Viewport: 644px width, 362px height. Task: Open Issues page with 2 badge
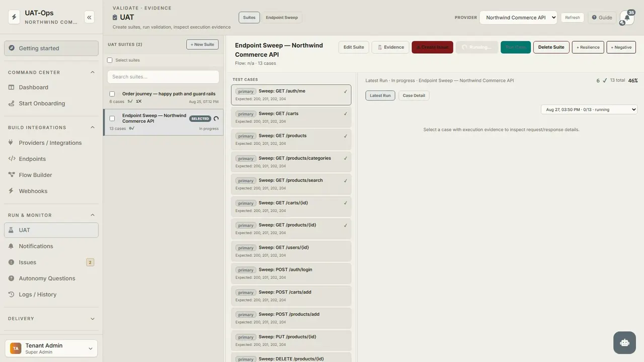pyautogui.click(x=51, y=262)
